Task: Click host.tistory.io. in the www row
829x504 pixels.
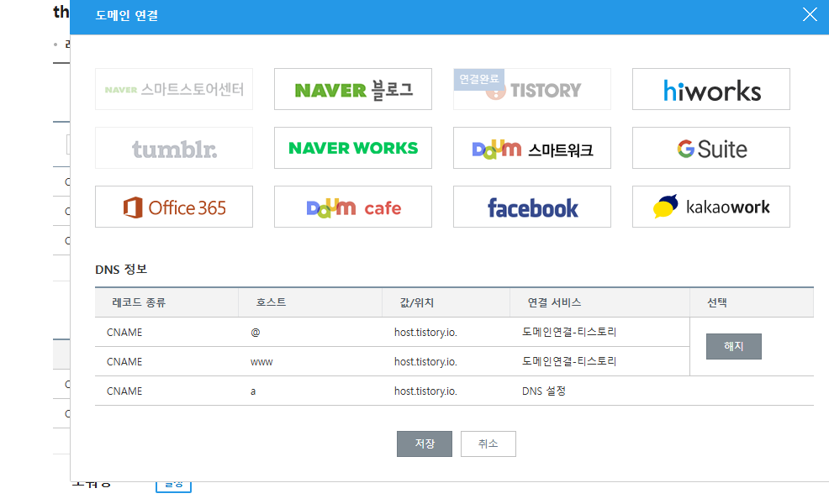Action: click(425, 362)
